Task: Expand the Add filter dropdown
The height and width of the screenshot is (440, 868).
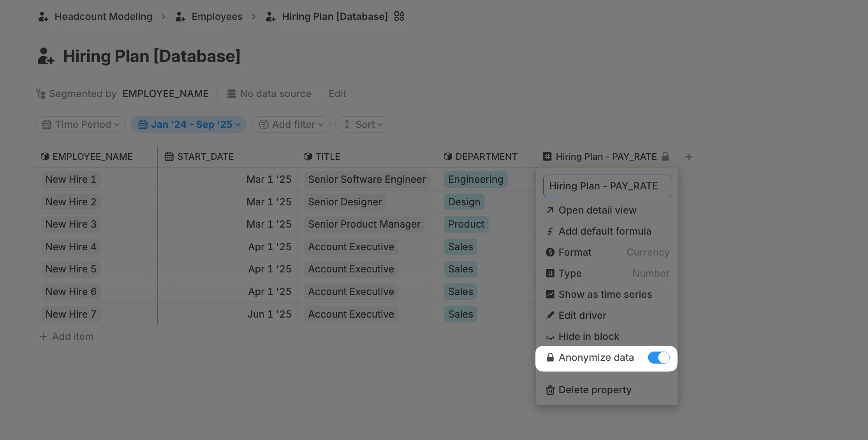Action: [291, 124]
